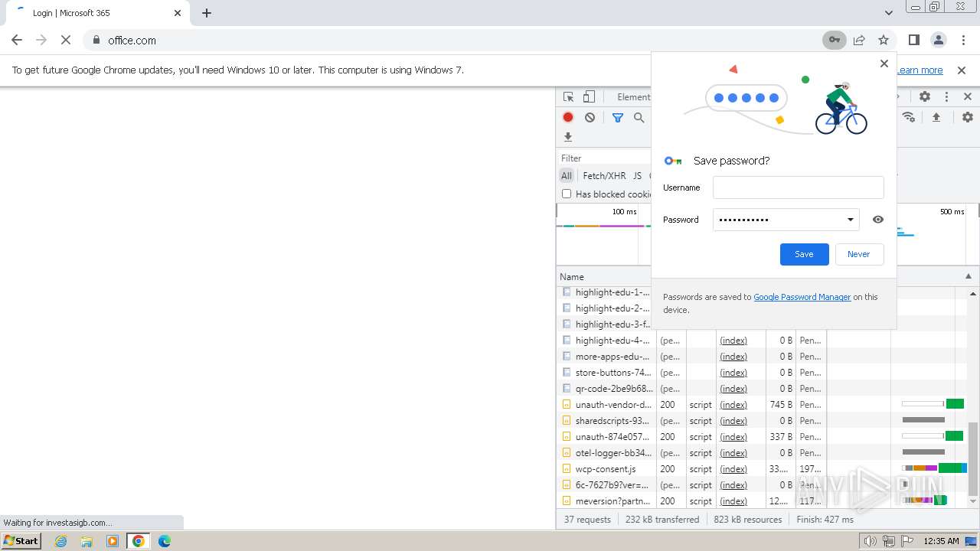Activate DevTools inspect element picker

[569, 96]
